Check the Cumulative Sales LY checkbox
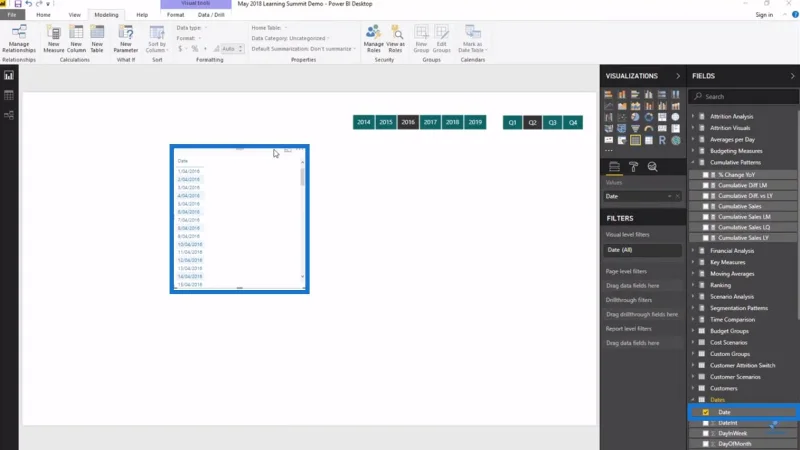Image resolution: width=800 pixels, height=450 pixels. [706, 238]
